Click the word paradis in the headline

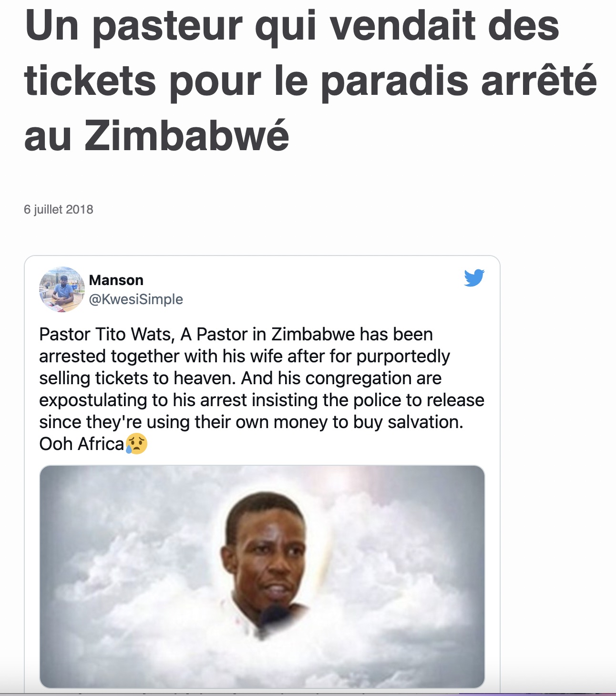[395, 81]
